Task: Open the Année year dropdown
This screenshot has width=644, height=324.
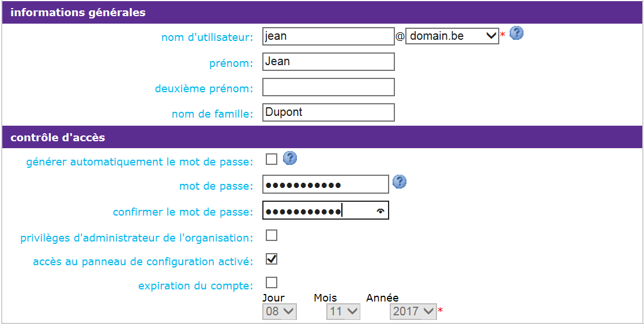Action: click(413, 312)
